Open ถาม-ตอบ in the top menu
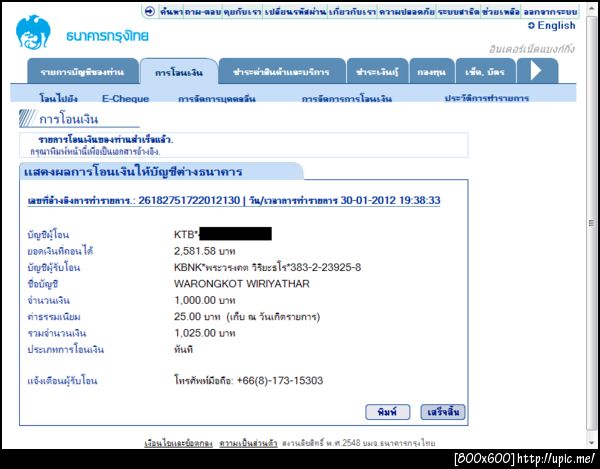 point(203,12)
